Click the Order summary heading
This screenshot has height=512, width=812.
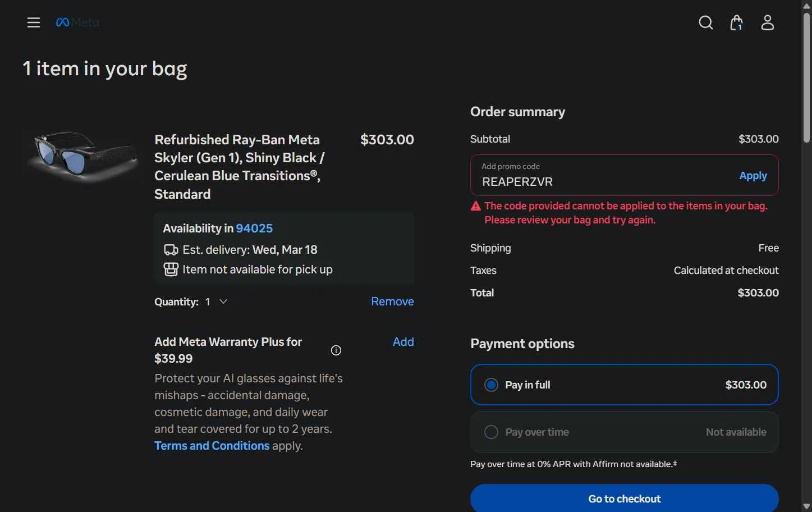[x=517, y=112]
